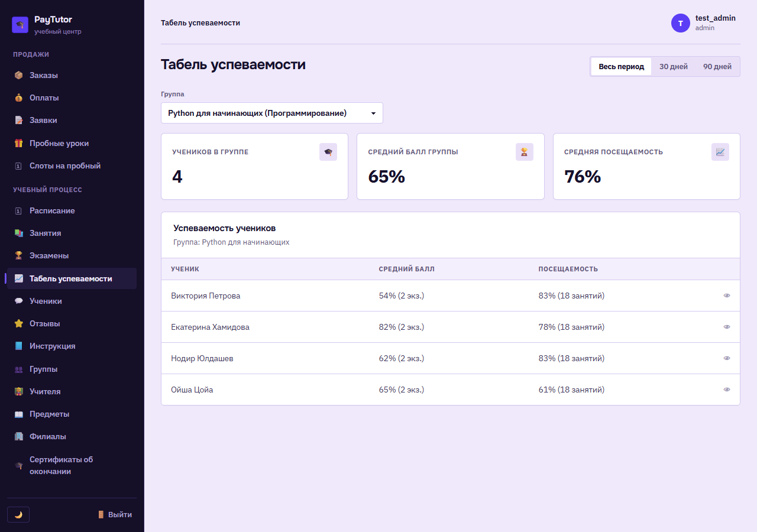Click the Отзывы star icon
The image size is (757, 532).
point(19,323)
